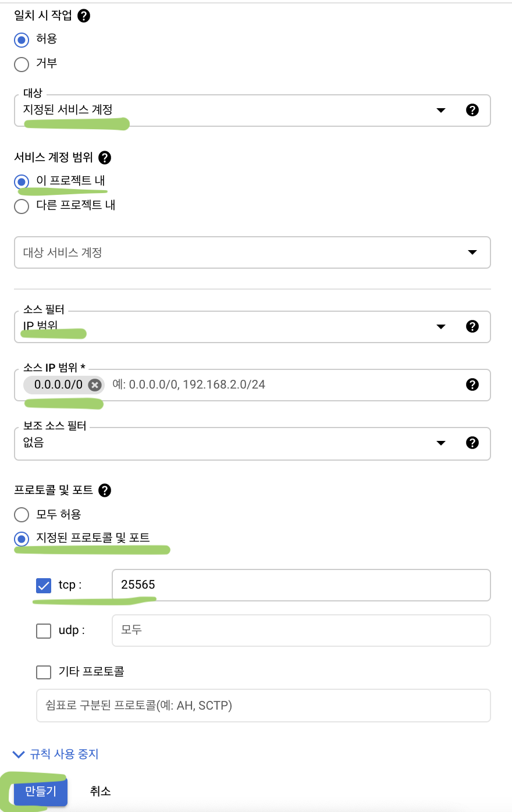Screen dimensions: 512x812
Task: Click the 취소 button
Action: (x=100, y=791)
